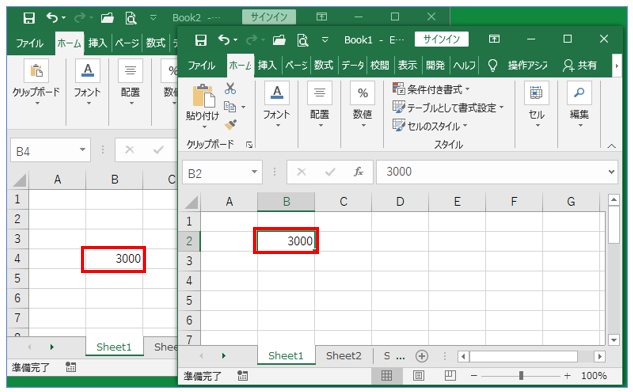Expand フォント group in Book1 ribbon
633x392 pixels.
[277, 105]
